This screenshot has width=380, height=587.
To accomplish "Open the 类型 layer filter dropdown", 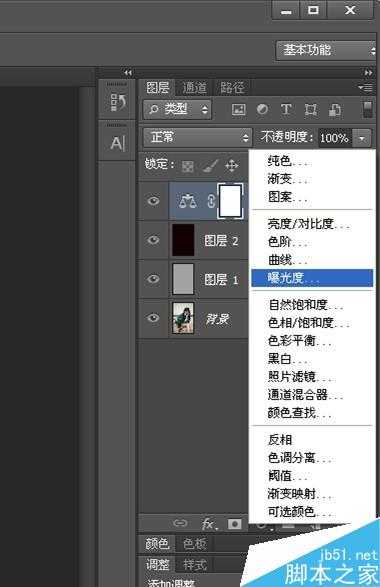I will [177, 109].
